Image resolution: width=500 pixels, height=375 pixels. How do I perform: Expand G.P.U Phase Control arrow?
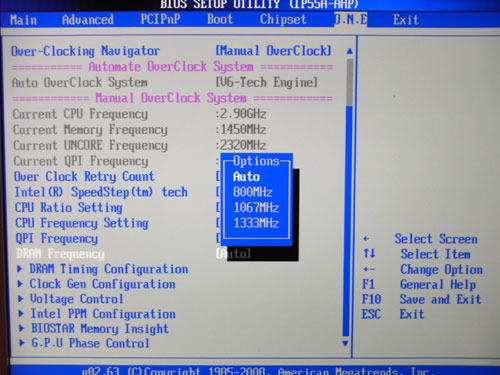22,343
